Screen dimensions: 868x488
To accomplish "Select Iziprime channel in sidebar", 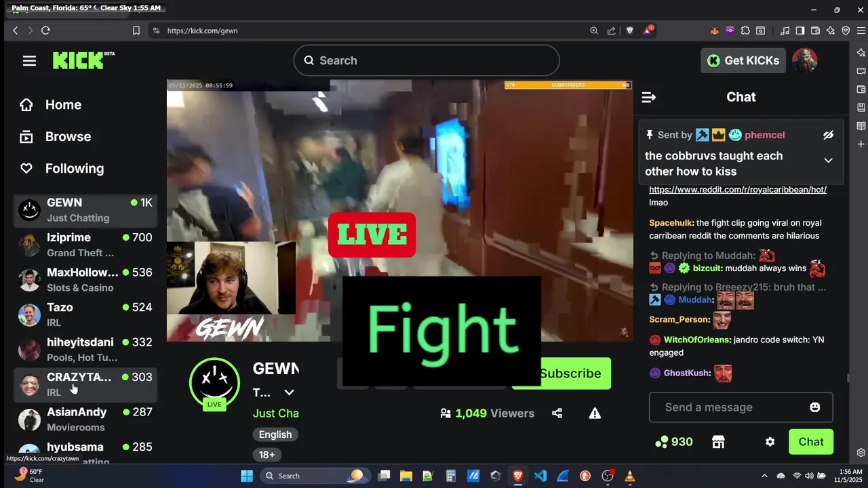I will tap(85, 245).
